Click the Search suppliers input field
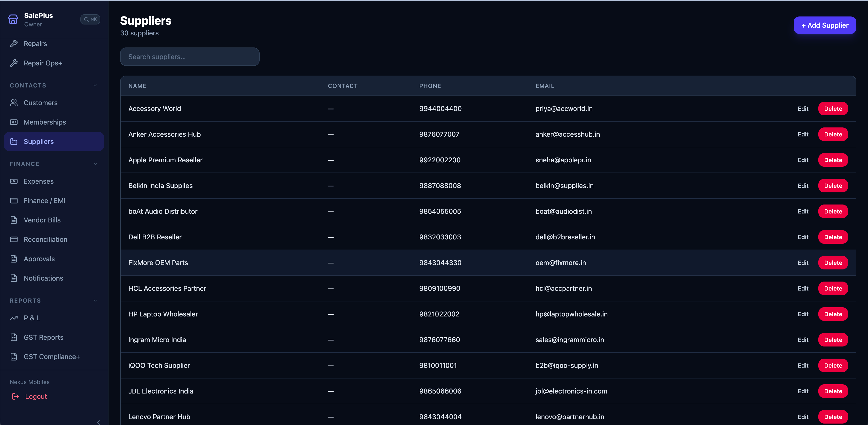 point(189,57)
